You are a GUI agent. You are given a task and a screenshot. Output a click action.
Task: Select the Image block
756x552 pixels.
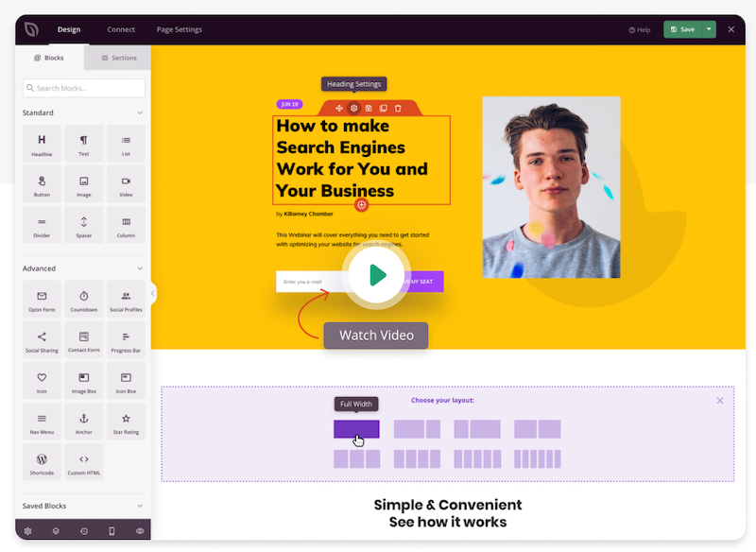tap(84, 184)
